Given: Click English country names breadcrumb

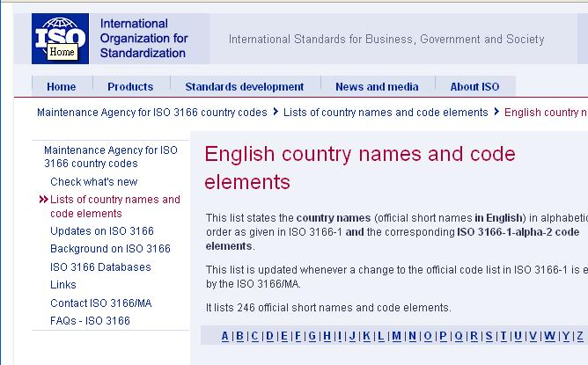Looking at the screenshot, I should coord(546,112).
